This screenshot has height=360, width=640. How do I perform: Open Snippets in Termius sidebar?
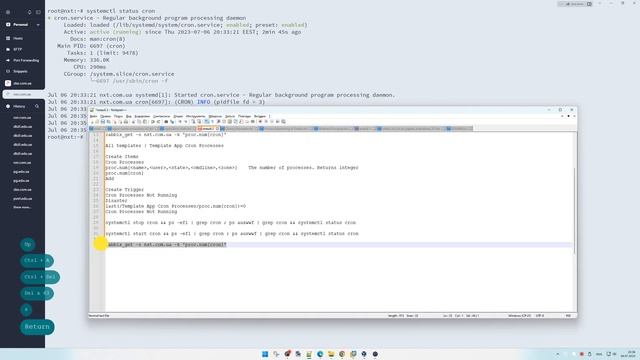[20, 71]
